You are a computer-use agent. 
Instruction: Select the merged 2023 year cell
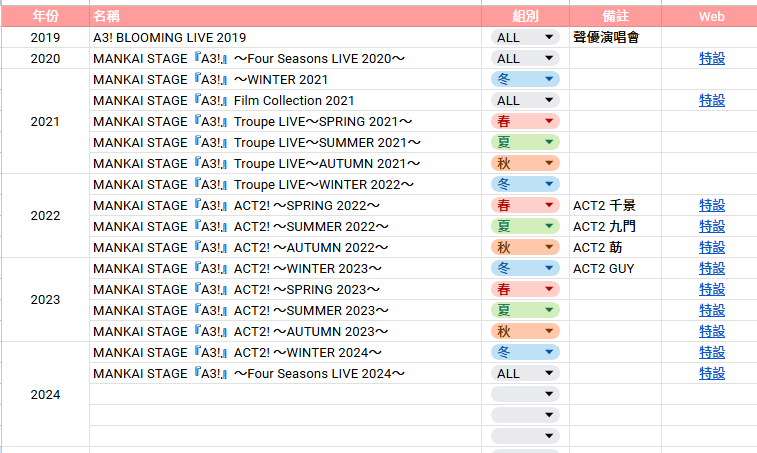click(45, 300)
